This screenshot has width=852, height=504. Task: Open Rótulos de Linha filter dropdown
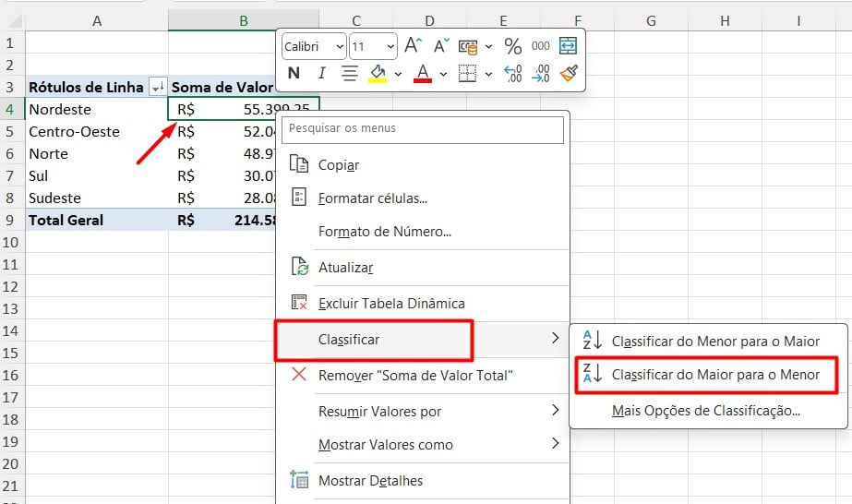point(157,87)
